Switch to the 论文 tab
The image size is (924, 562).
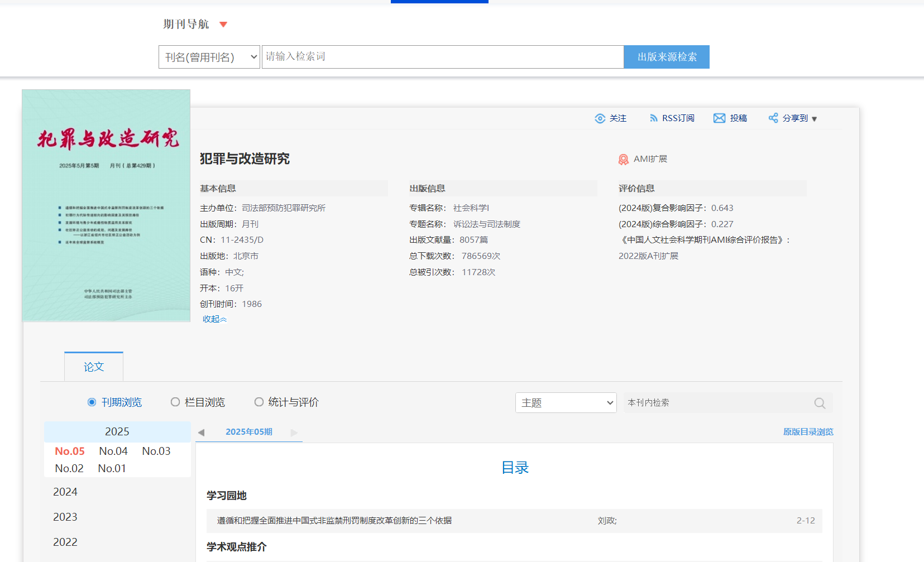[94, 367]
